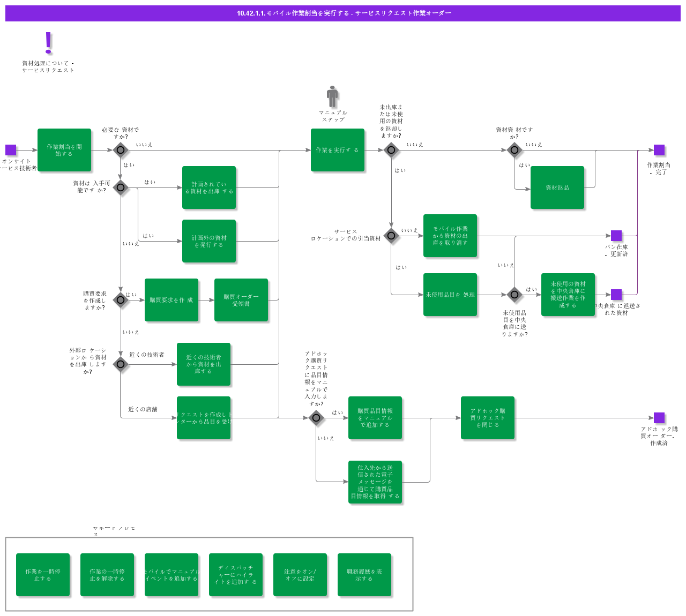Select the オンサイトサービス技術者 start event square
The height and width of the screenshot is (616, 686).
(11, 150)
